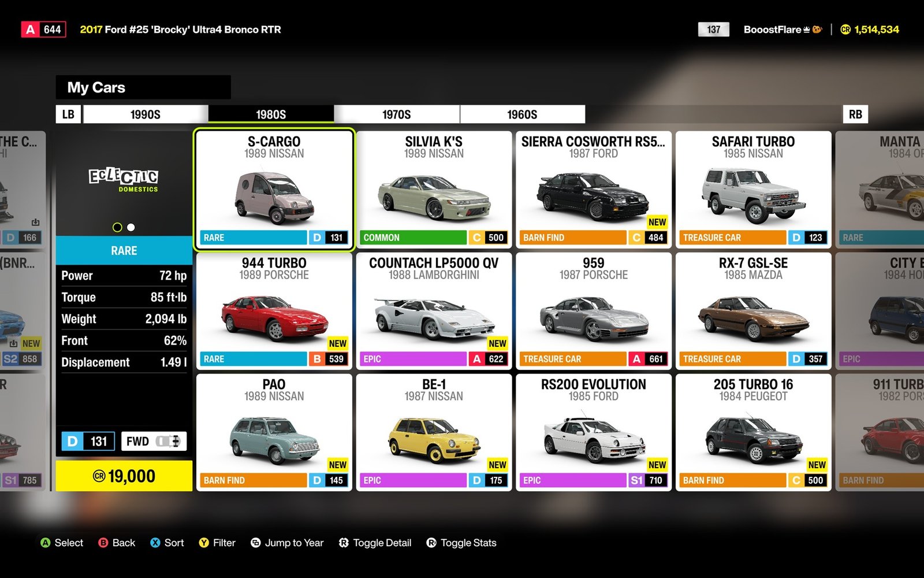924x578 pixels.
Task: Click the BooostFlare gamertag
Action: pos(772,29)
